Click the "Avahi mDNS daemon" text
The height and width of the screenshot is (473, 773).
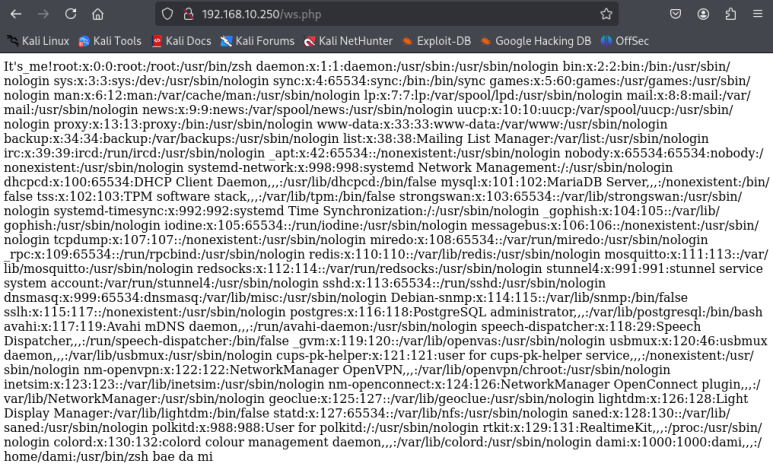click(172, 326)
